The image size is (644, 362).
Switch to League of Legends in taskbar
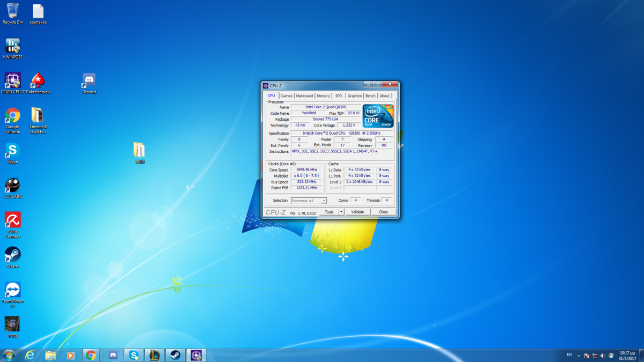[154, 356]
